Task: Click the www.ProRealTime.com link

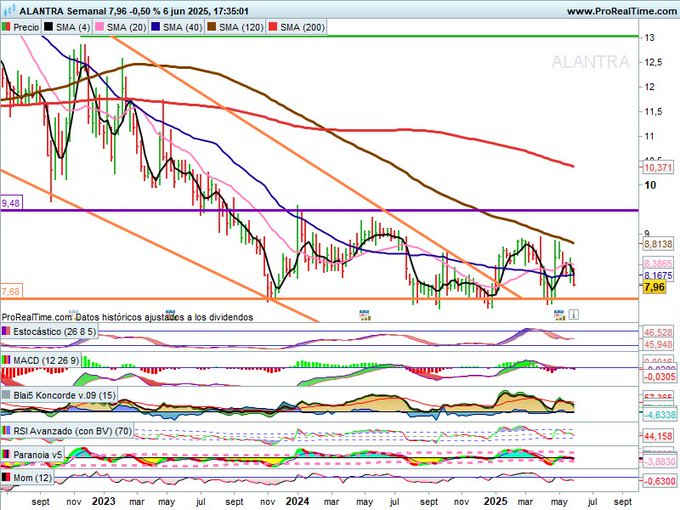Action: pyautogui.click(x=621, y=11)
